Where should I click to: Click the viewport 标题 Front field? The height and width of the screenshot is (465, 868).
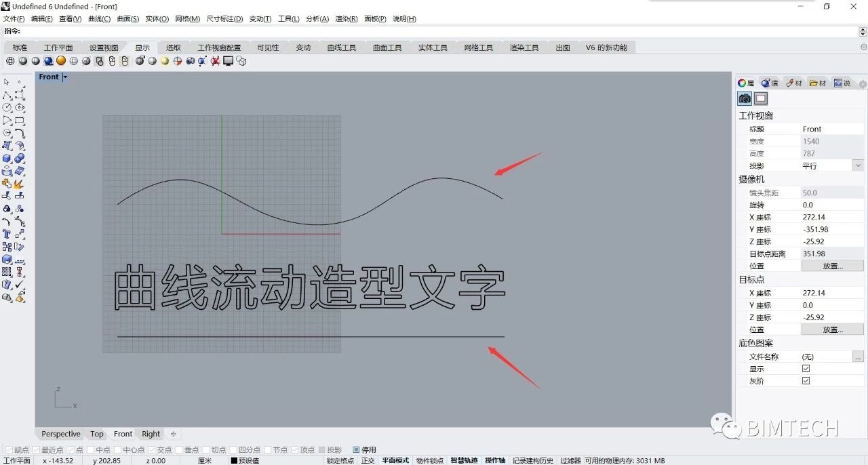coord(833,129)
